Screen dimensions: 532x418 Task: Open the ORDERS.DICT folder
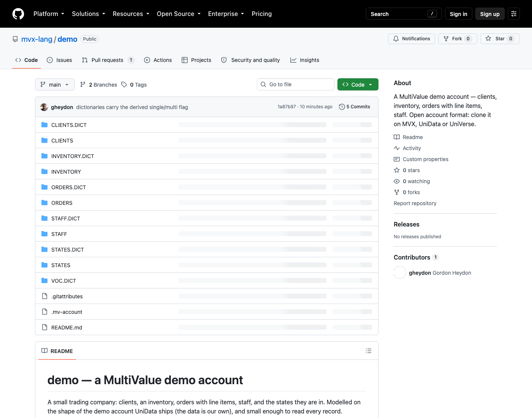point(69,187)
